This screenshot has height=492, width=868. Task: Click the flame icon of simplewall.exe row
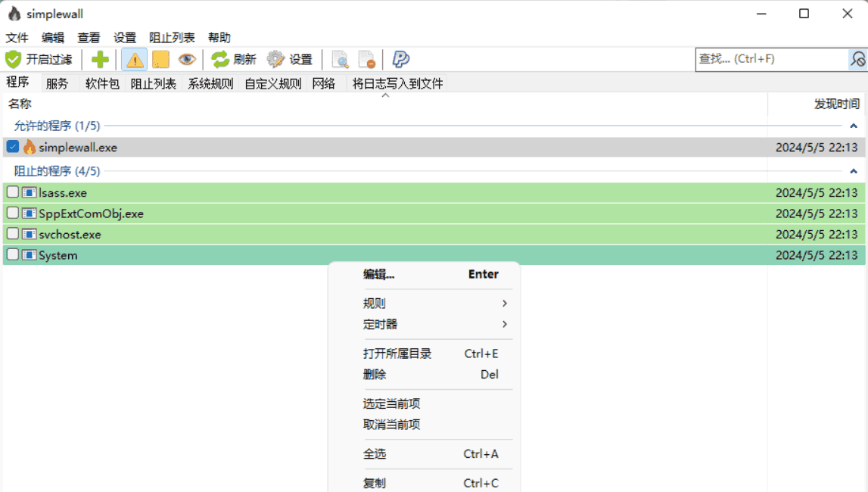pos(30,147)
